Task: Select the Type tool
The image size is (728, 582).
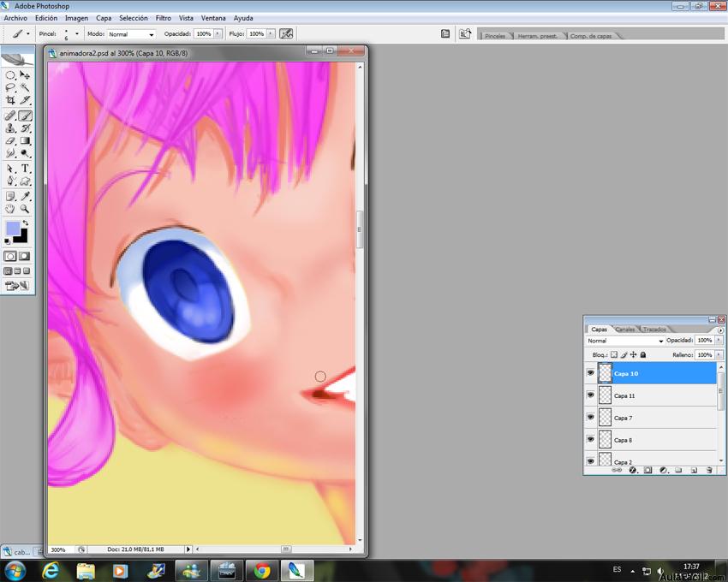Action: click(x=25, y=169)
